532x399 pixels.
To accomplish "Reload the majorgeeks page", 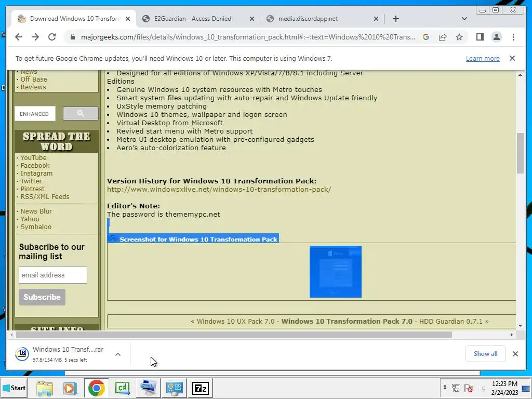I will coord(52,37).
